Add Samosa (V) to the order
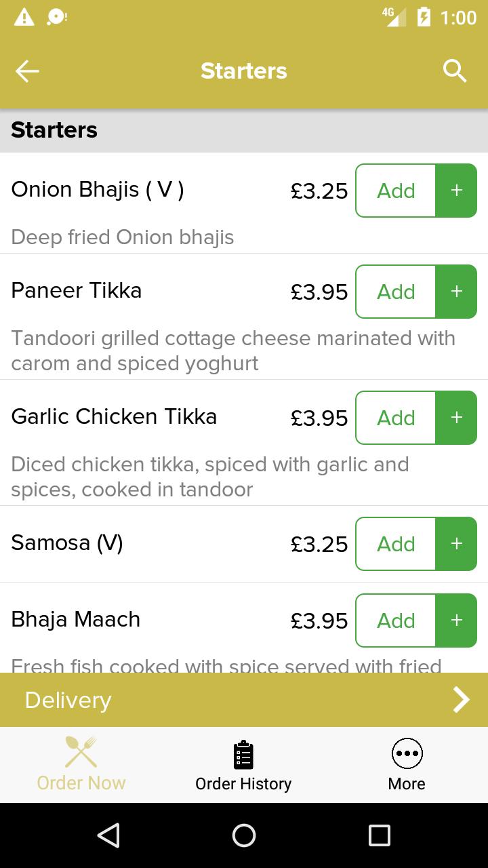 click(396, 544)
